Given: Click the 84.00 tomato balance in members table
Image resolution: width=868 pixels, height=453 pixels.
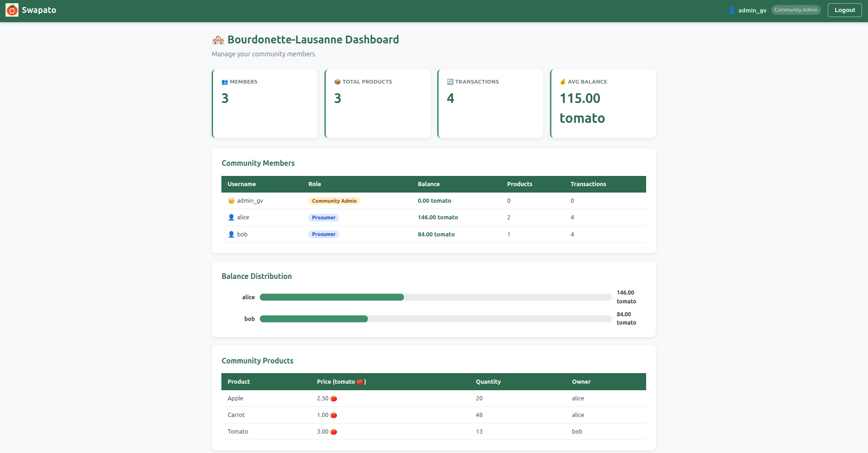Looking at the screenshot, I should [x=436, y=235].
